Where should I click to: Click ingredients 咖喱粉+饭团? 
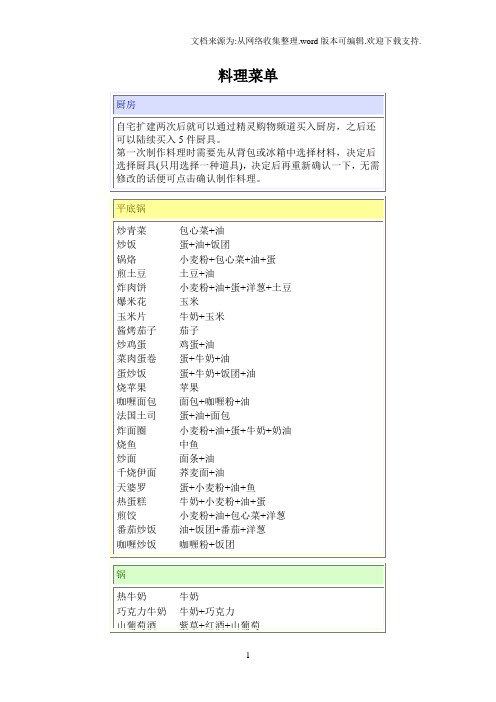point(207,544)
